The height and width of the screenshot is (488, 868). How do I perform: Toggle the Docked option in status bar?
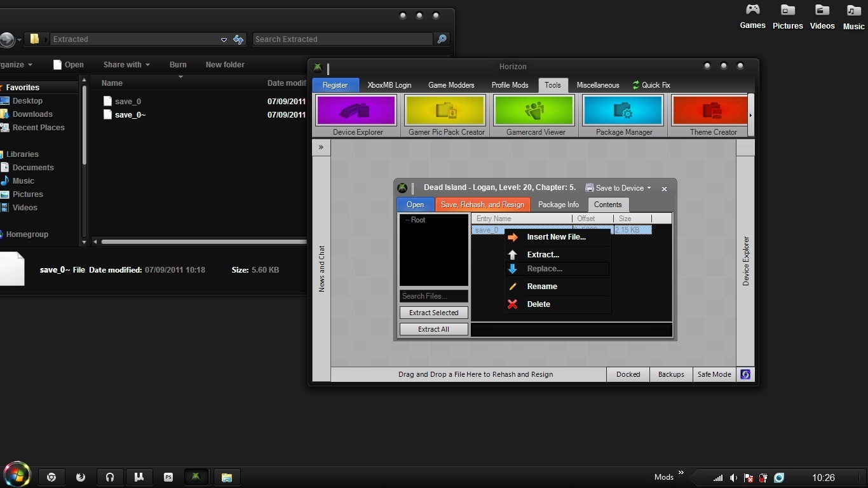[628, 374]
